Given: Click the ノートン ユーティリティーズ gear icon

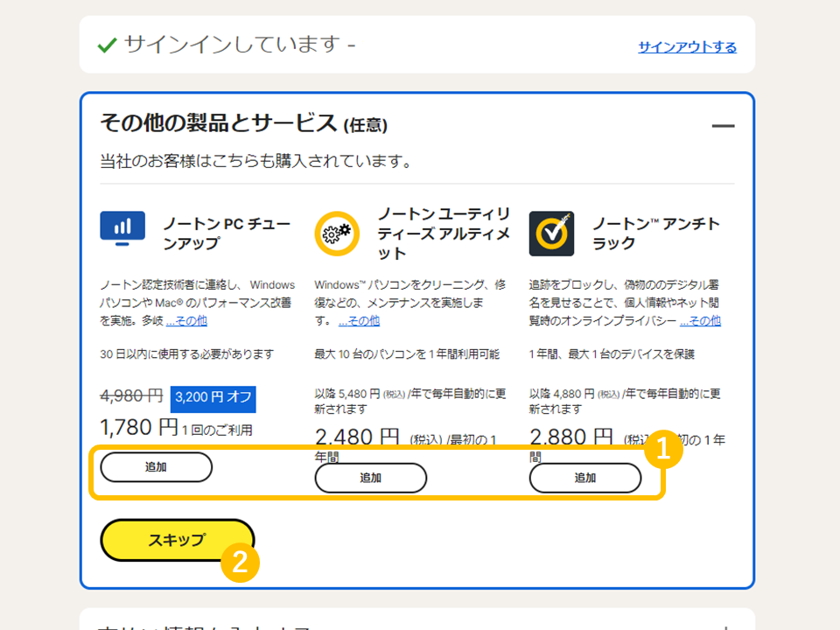Looking at the screenshot, I should click(337, 234).
